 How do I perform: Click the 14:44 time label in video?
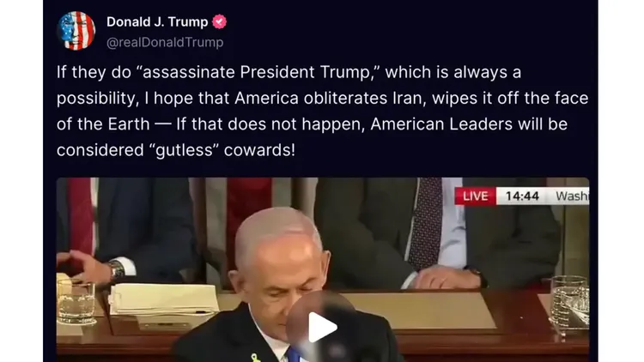coord(522,196)
